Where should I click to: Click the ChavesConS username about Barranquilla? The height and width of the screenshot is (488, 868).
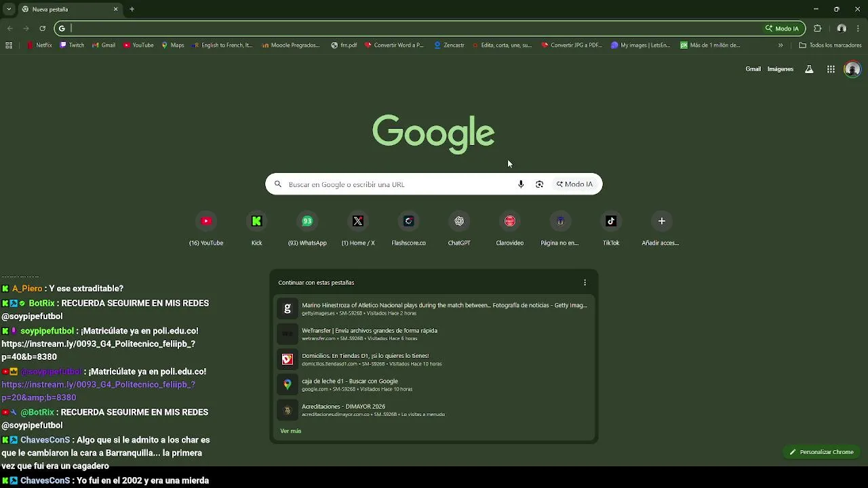pos(45,440)
